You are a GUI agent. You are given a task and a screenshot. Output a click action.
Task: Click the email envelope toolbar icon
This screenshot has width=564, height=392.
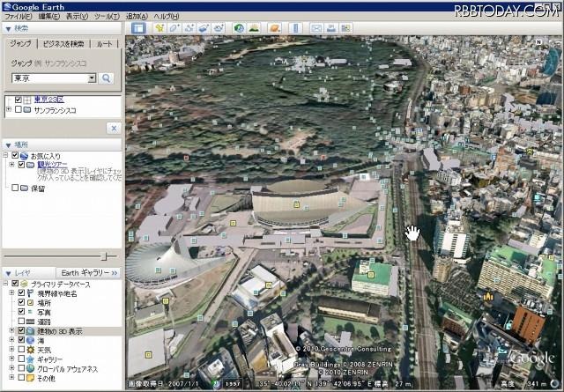coord(315,28)
